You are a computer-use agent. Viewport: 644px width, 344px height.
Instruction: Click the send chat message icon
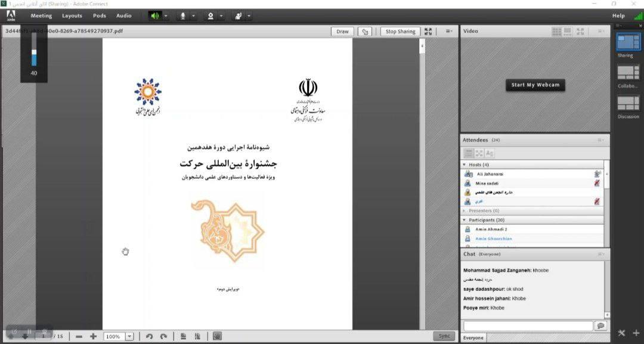tap(600, 326)
